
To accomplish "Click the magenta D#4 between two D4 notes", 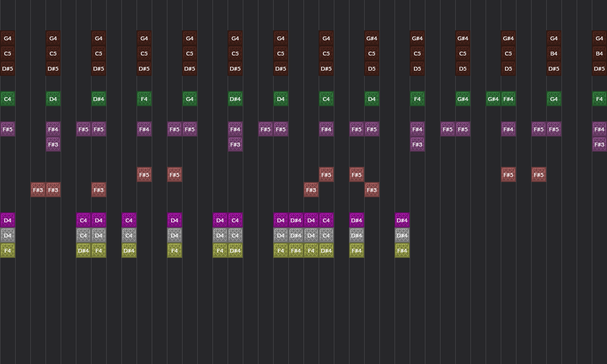I will point(296,220).
